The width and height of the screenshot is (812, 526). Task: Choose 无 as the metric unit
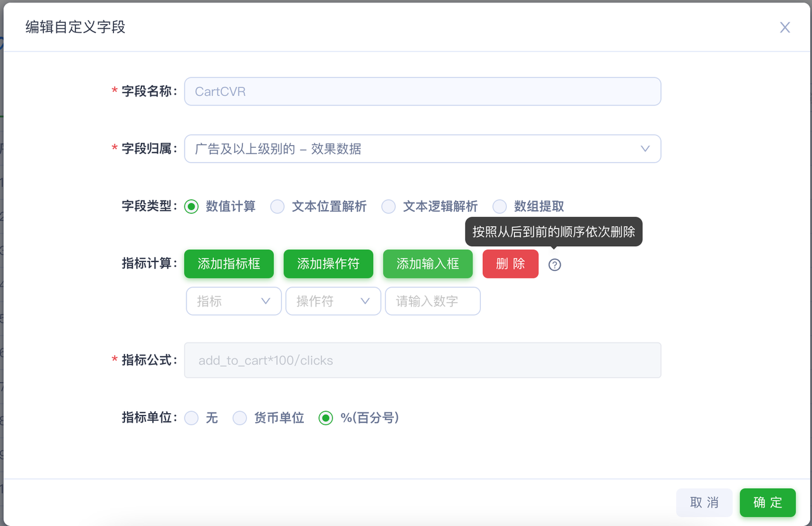(x=192, y=418)
